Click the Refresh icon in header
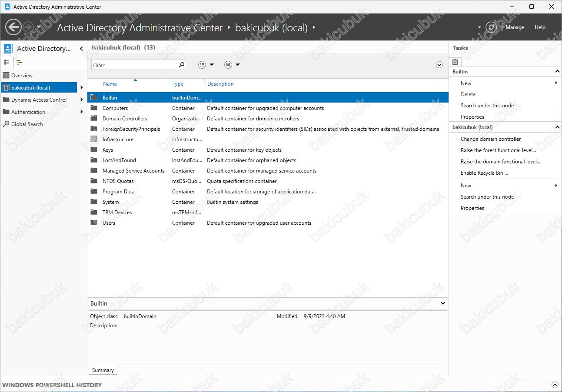 (x=491, y=27)
